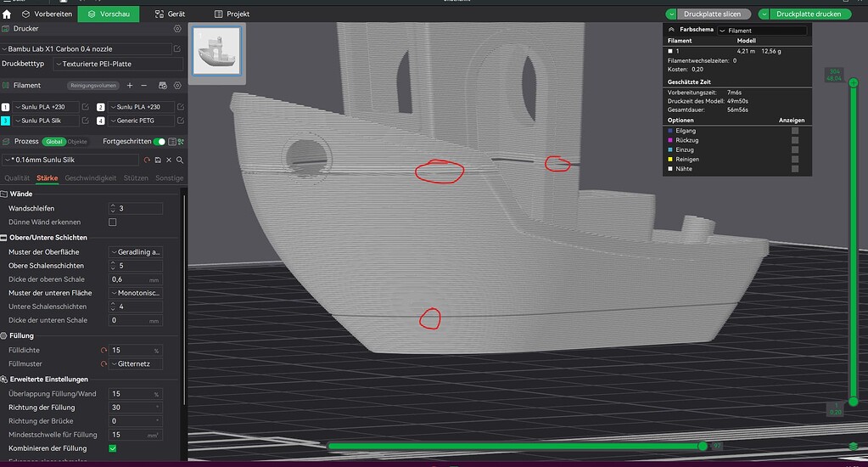
Task: Edit Sunlu PLA Silk filament preset
Action: pyautogui.click(x=85, y=121)
